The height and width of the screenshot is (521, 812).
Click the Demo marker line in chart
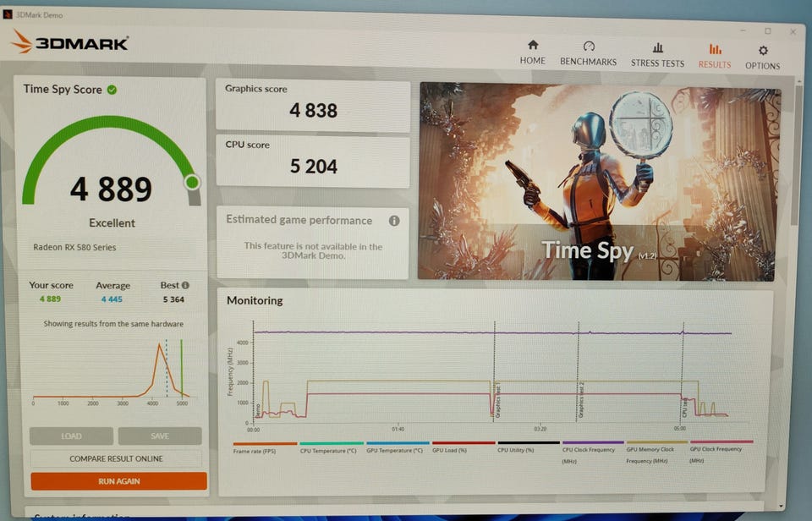tap(253, 372)
